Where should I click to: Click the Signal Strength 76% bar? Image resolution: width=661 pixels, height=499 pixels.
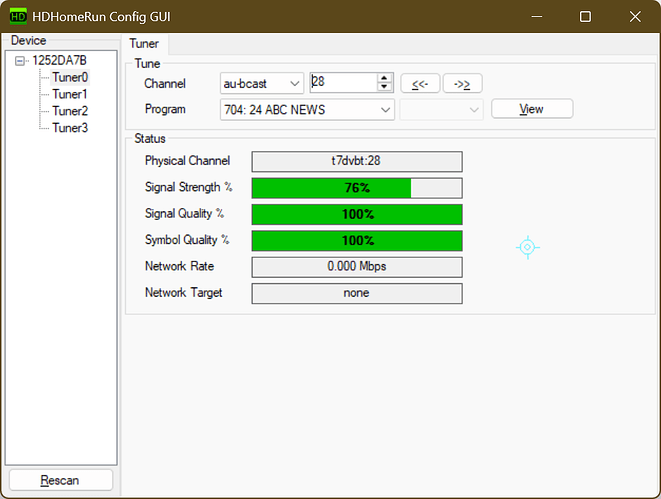(356, 188)
